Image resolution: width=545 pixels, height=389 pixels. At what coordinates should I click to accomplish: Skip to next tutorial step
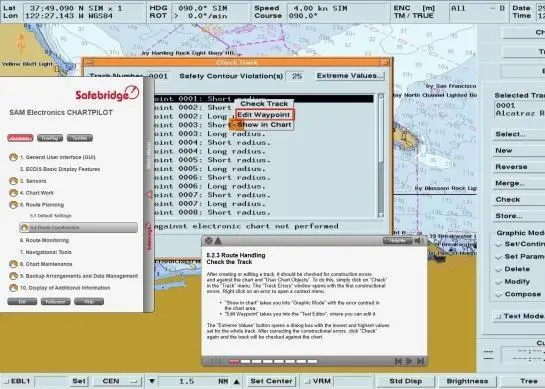coord(420,362)
